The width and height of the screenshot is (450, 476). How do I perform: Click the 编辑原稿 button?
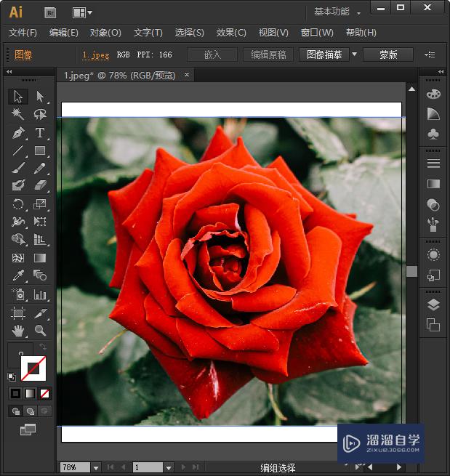268,55
